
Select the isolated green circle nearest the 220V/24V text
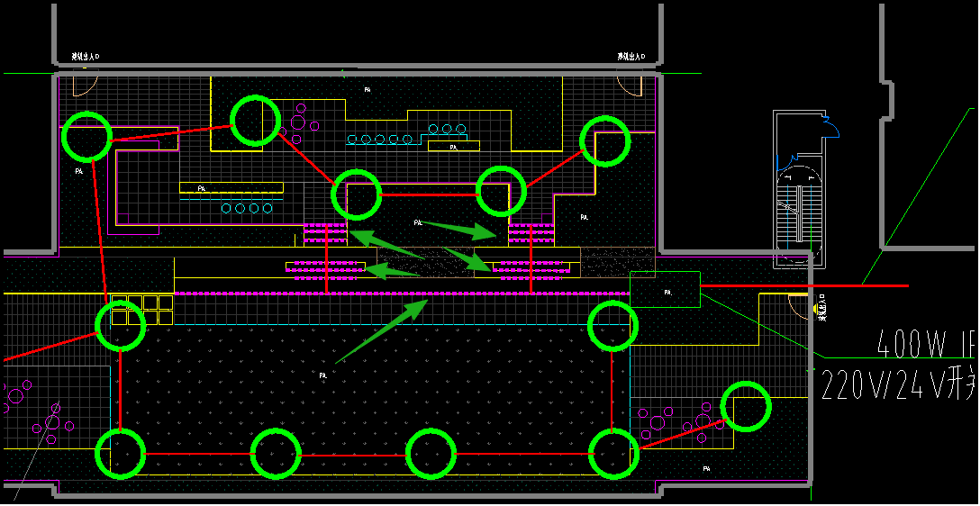746,407
